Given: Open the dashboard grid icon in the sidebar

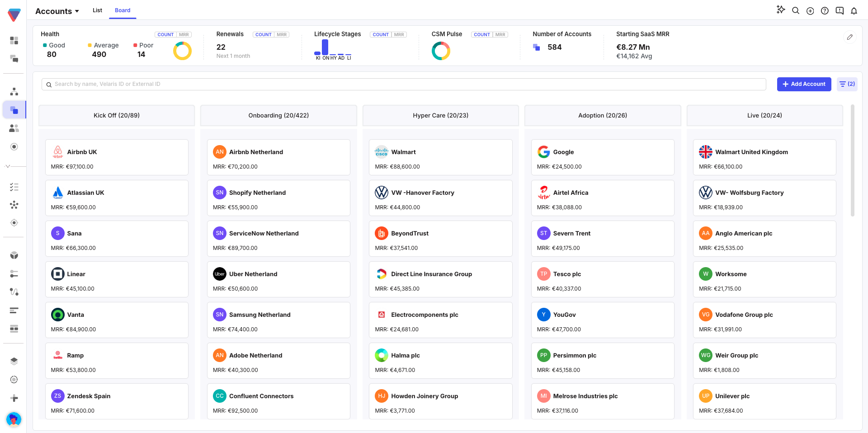Looking at the screenshot, I should pyautogui.click(x=14, y=41).
